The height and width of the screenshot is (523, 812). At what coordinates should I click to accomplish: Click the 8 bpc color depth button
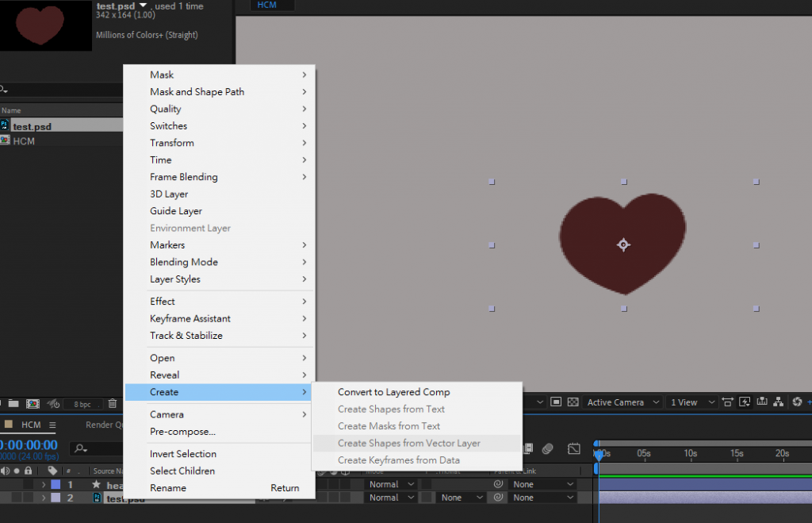(82, 404)
